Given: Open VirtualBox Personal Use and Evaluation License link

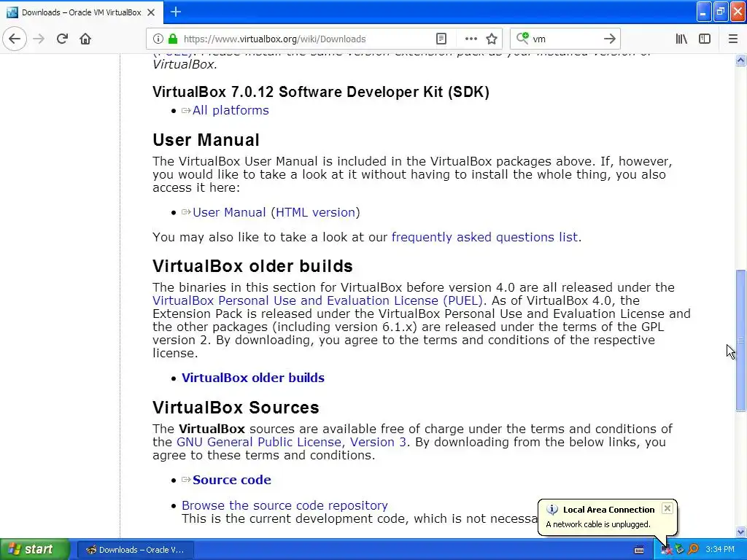Looking at the screenshot, I should (x=317, y=300).
